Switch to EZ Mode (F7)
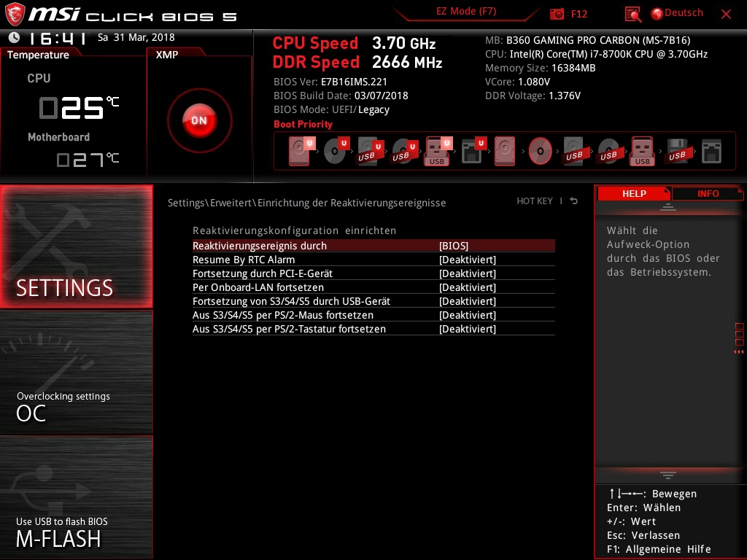 tap(466, 12)
